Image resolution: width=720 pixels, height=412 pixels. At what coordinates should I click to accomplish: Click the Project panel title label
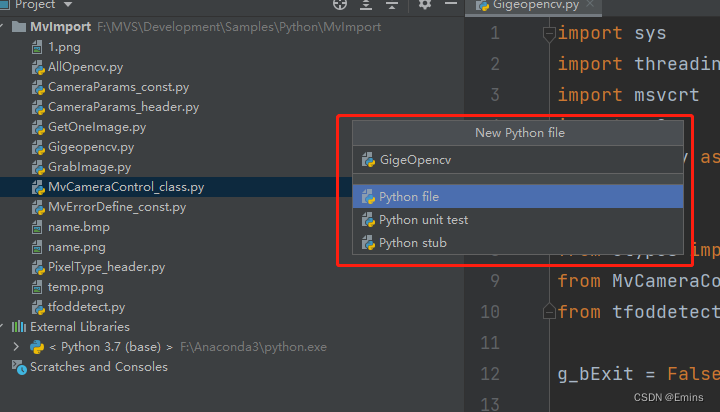point(35,5)
